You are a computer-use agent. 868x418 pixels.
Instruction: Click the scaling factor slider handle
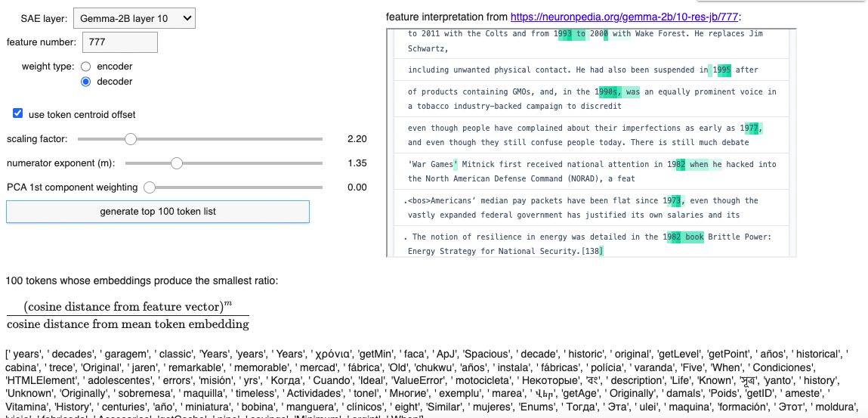click(131, 139)
